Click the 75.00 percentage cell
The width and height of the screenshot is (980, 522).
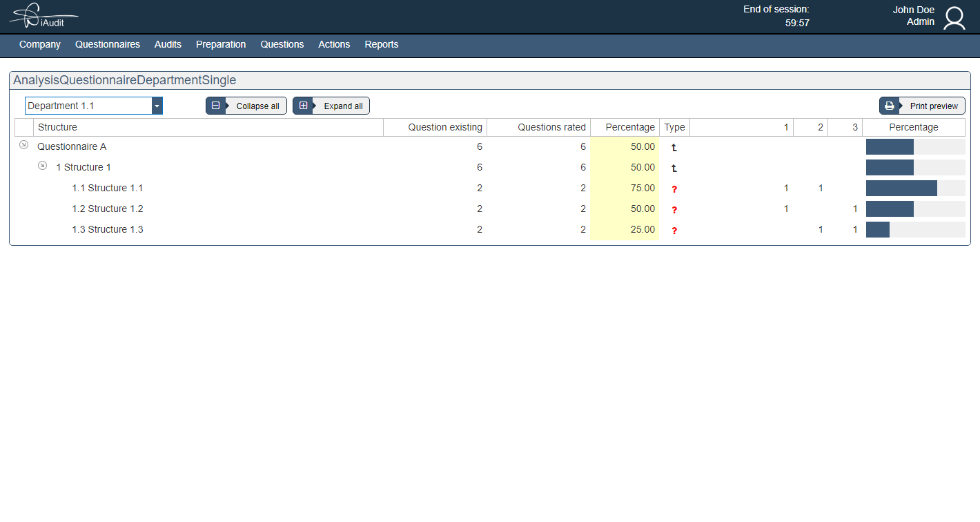click(625, 188)
